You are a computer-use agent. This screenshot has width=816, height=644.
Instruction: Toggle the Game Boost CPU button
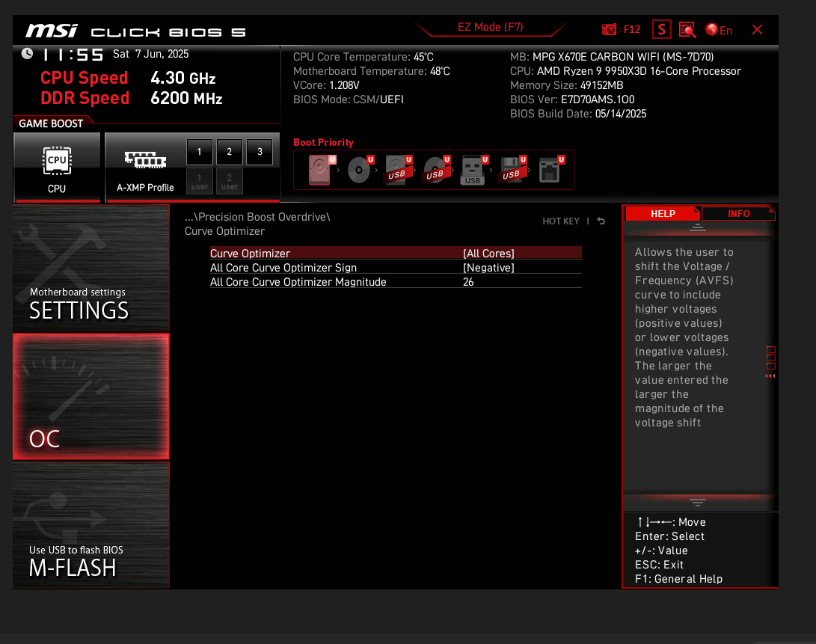point(57,167)
